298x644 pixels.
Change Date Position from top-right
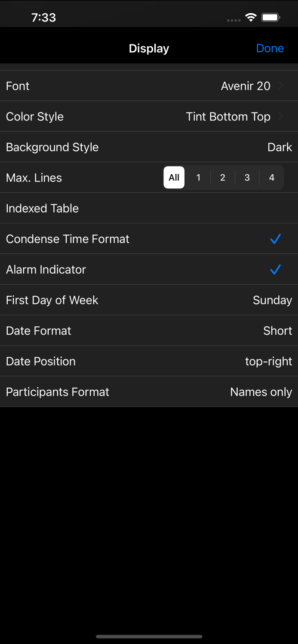(149, 361)
